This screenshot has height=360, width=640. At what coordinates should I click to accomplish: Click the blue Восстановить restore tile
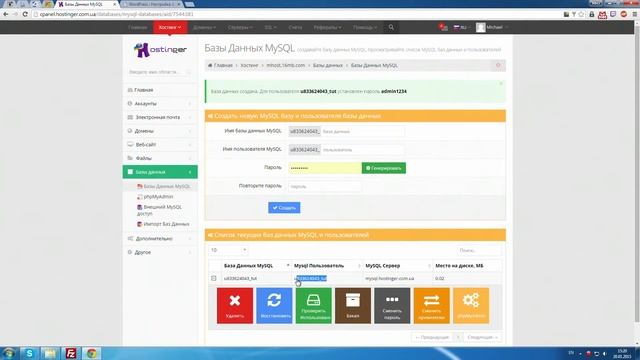point(274,306)
